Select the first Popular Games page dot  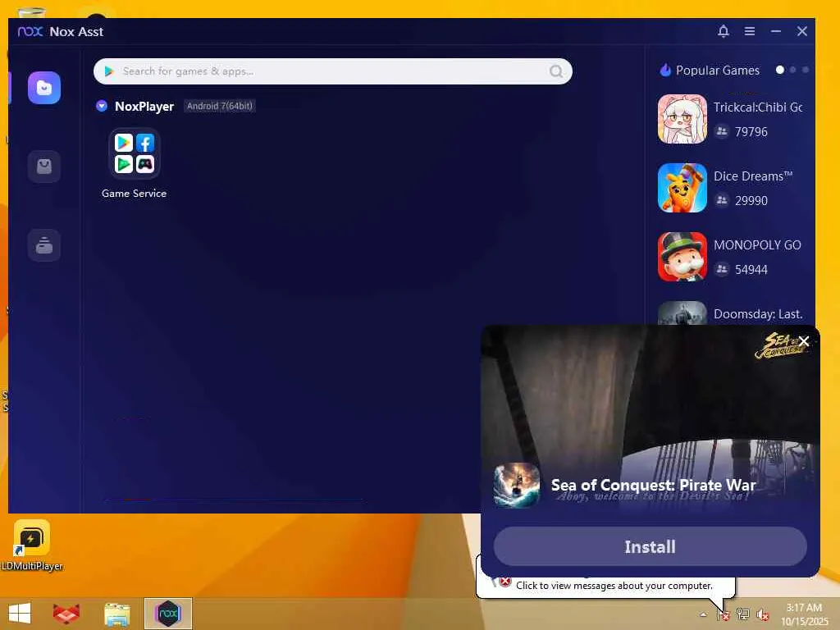point(780,71)
